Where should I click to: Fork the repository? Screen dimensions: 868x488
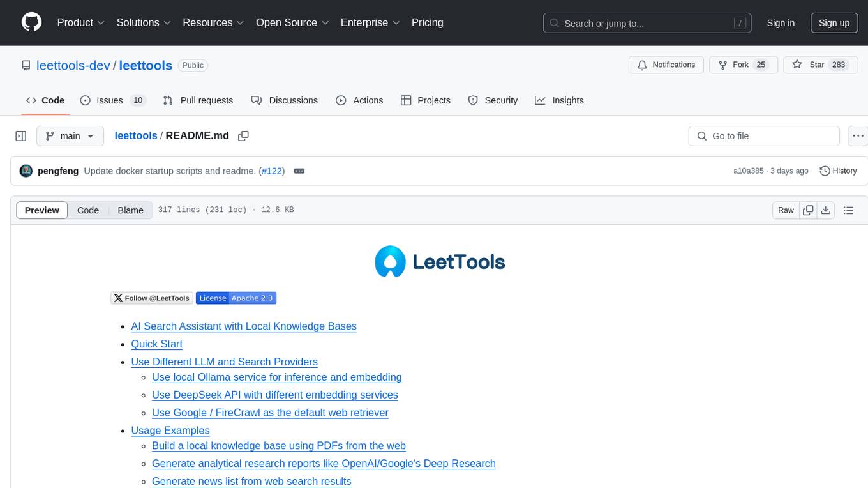coord(742,65)
